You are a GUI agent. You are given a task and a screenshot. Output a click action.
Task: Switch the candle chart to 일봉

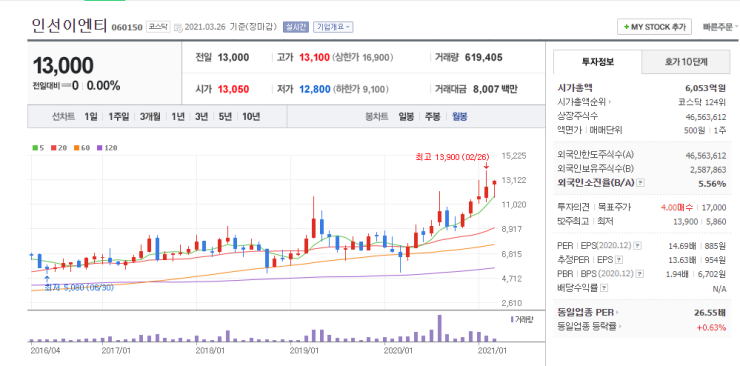(x=406, y=116)
